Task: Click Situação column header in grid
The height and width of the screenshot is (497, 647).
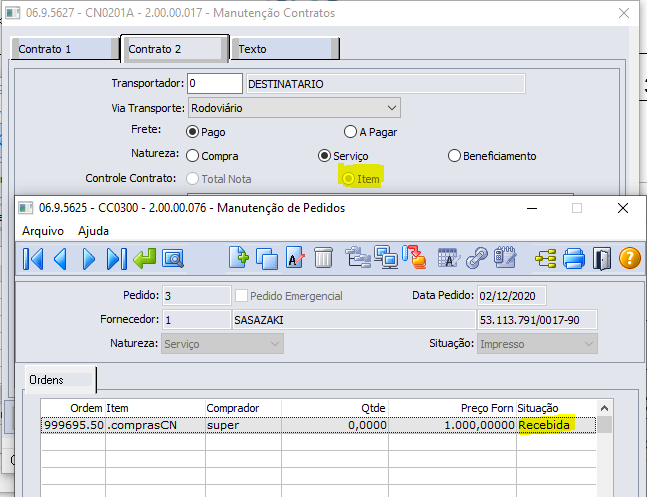Action: click(556, 408)
